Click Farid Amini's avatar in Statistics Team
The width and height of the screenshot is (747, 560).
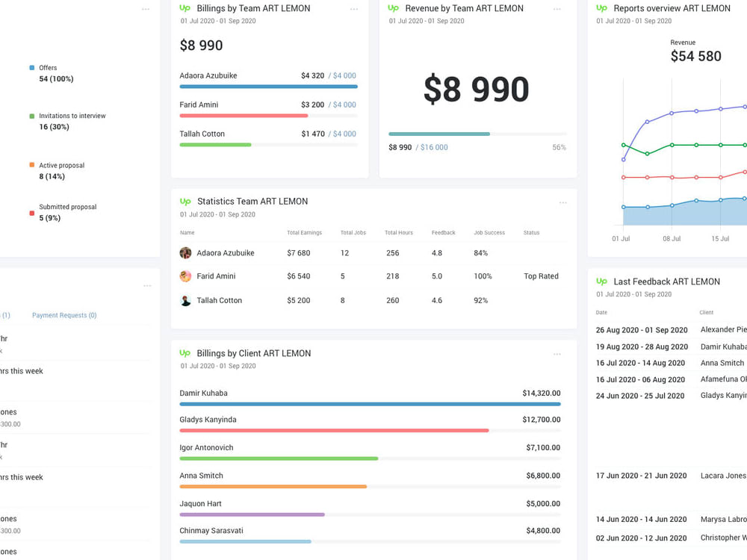click(185, 276)
